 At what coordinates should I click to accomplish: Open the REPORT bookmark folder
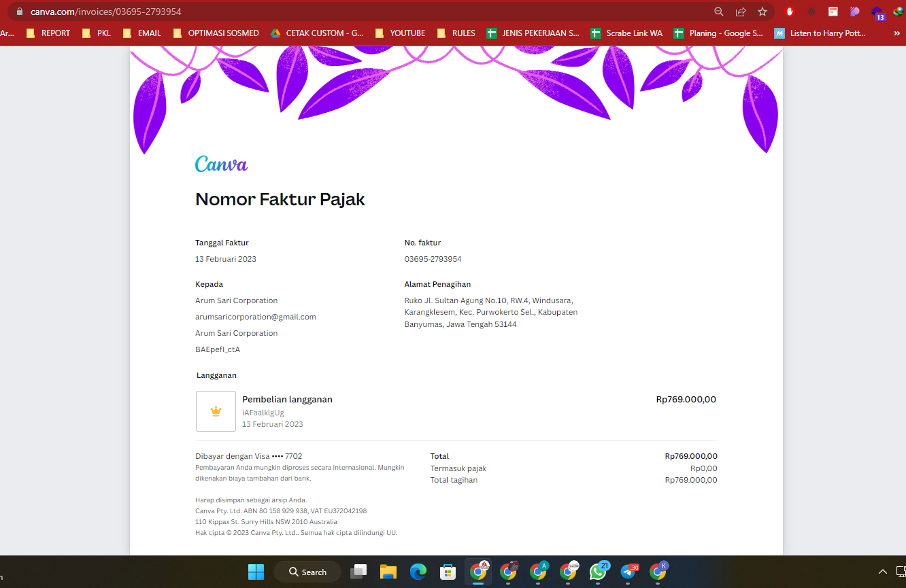[x=48, y=33]
